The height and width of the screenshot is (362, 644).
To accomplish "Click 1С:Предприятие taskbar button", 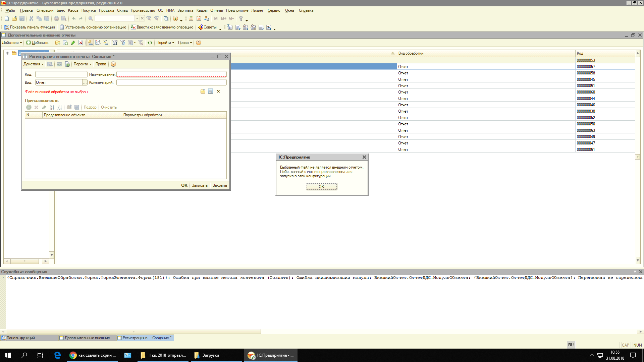I will click(x=271, y=355).
